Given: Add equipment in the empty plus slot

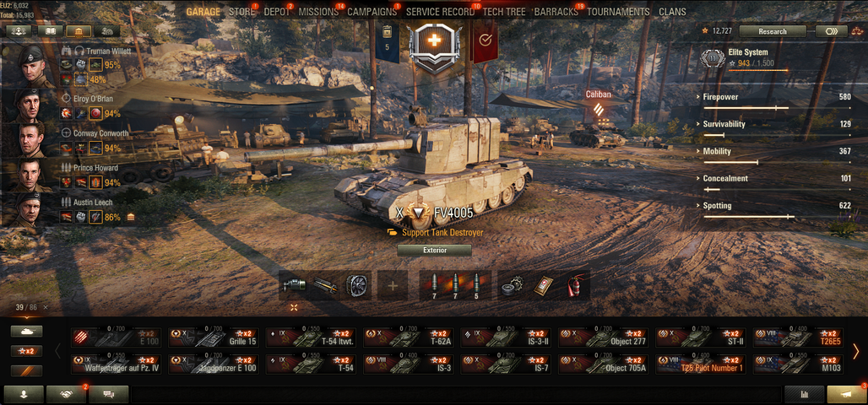Looking at the screenshot, I should [x=393, y=285].
